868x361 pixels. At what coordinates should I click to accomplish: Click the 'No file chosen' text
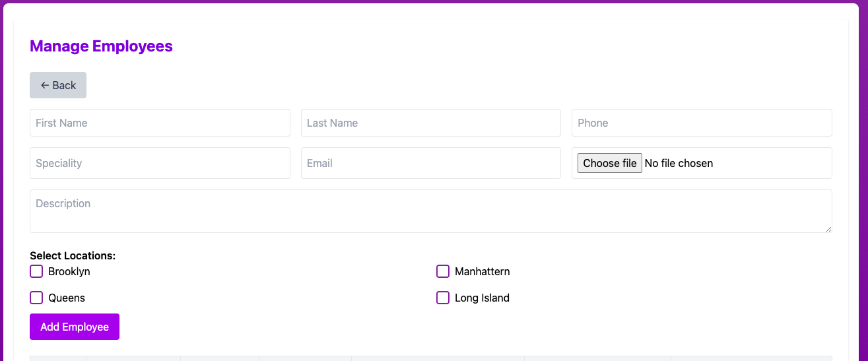(x=679, y=163)
